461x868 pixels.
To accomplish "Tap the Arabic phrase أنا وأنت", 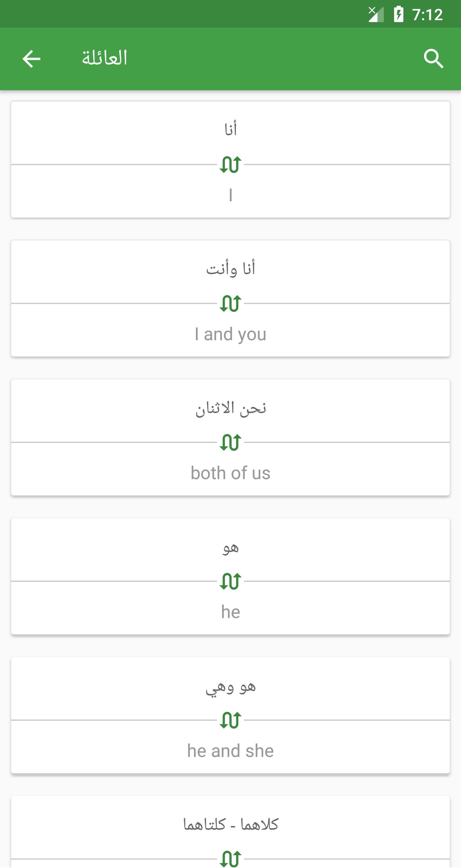I will click(x=230, y=268).
